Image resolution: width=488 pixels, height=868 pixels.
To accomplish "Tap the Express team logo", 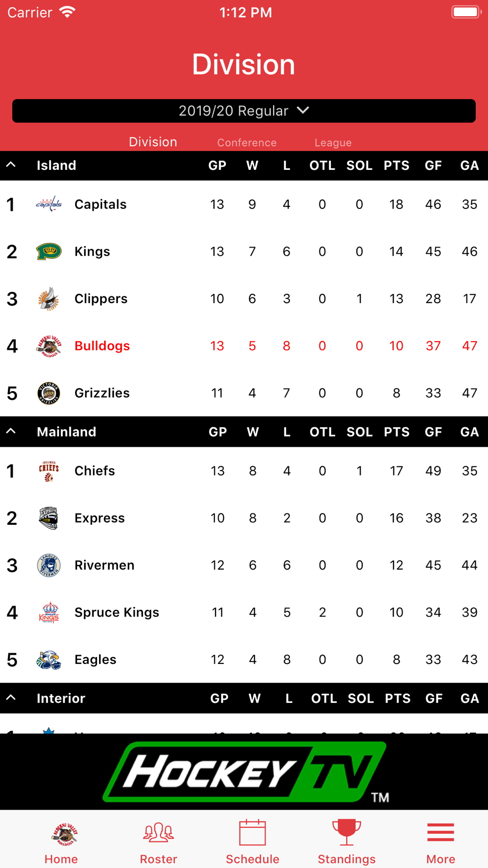I will point(49,518).
